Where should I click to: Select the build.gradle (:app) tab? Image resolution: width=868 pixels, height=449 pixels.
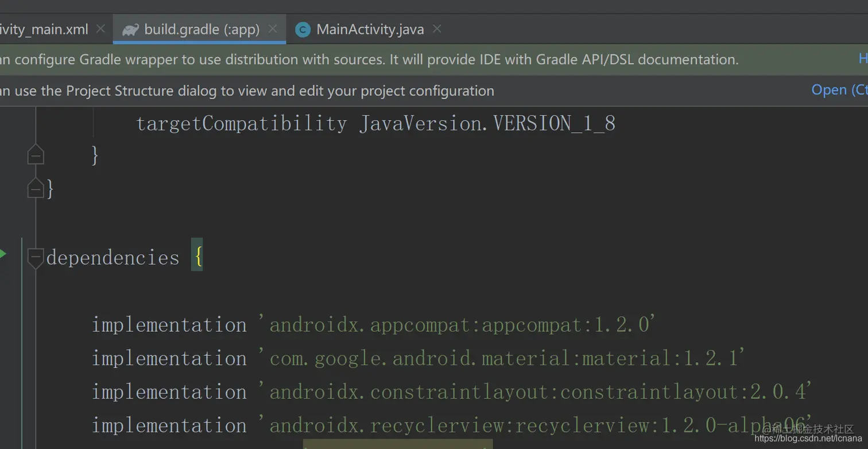click(x=201, y=29)
